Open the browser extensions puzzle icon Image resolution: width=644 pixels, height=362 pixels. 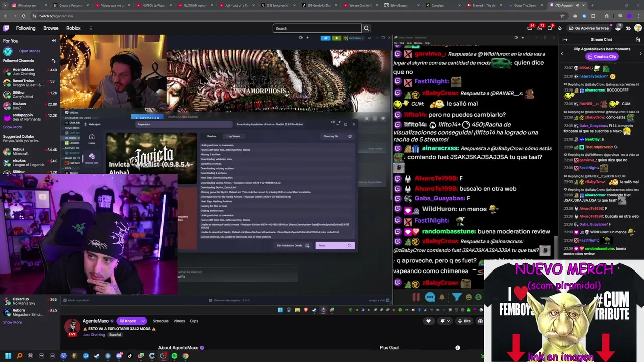point(593,16)
